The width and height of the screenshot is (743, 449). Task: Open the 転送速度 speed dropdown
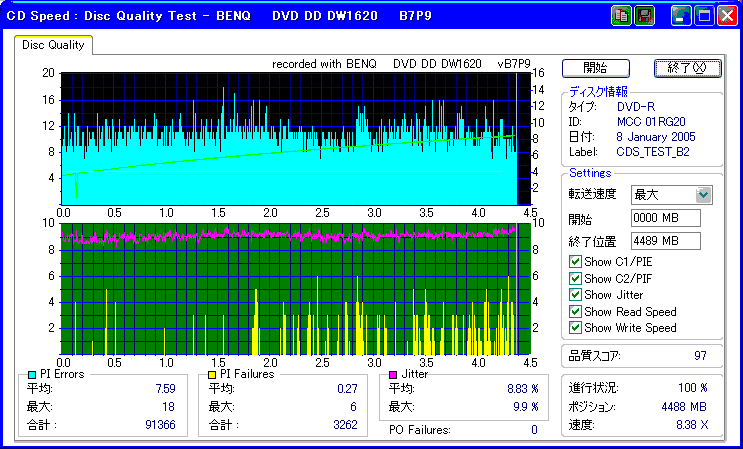(x=704, y=194)
